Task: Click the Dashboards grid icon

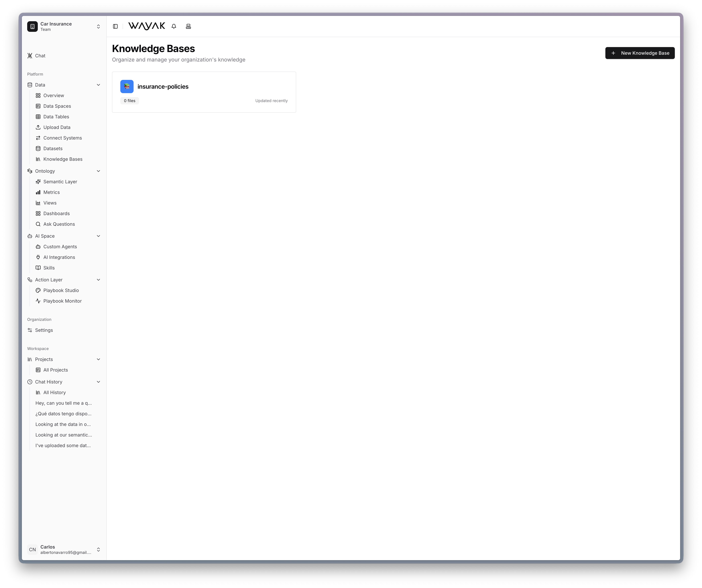Action: [38, 214]
